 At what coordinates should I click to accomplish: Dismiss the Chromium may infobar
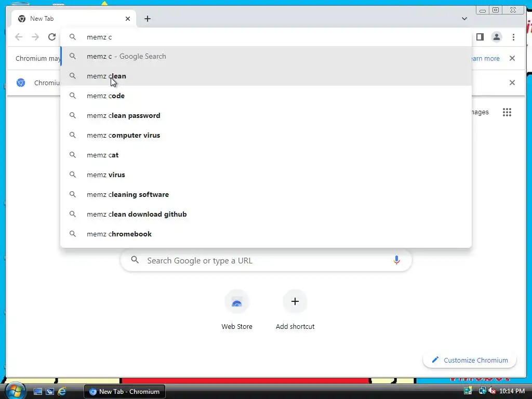pyautogui.click(x=512, y=58)
